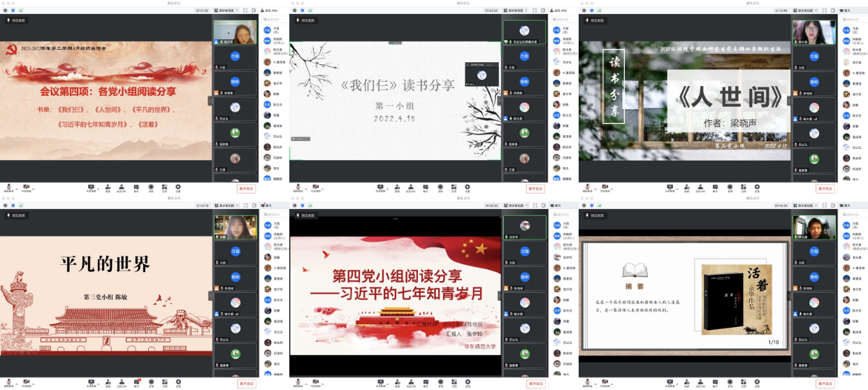Click 离开会议 button in 《人世间》 window
This screenshot has width=868, height=390.
pos(825,189)
